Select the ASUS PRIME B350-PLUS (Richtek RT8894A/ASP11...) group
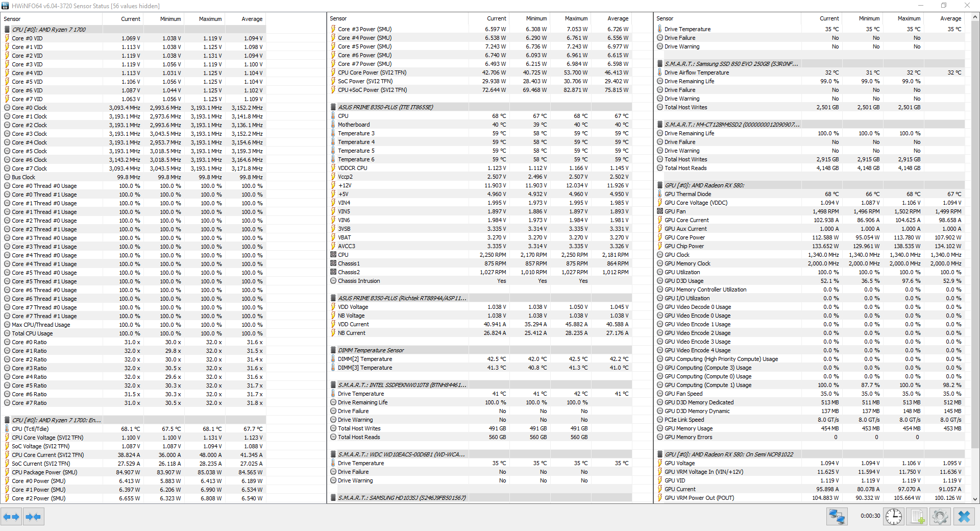 click(480, 298)
